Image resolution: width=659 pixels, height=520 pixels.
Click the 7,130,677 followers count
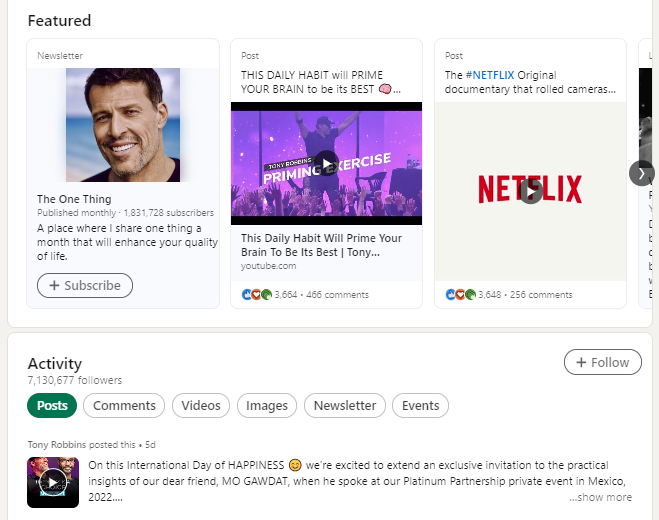pos(75,380)
